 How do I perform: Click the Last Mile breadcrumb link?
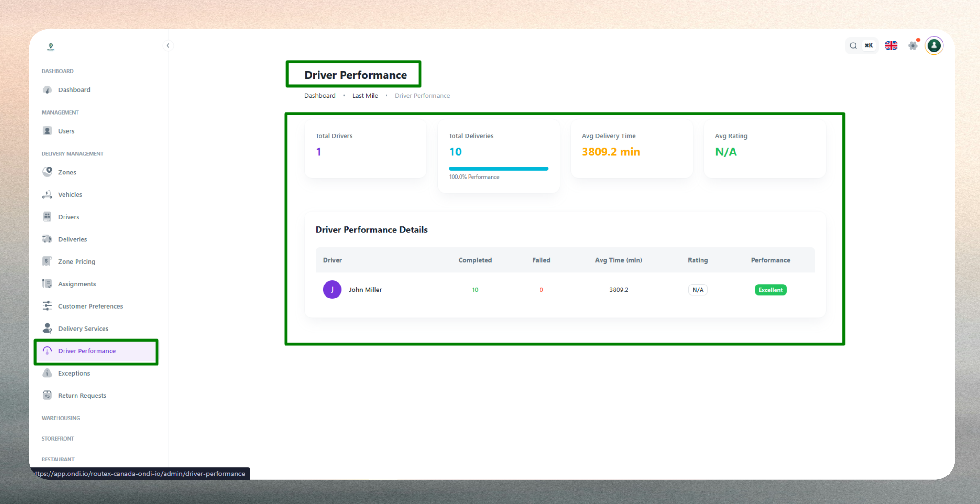pos(365,96)
